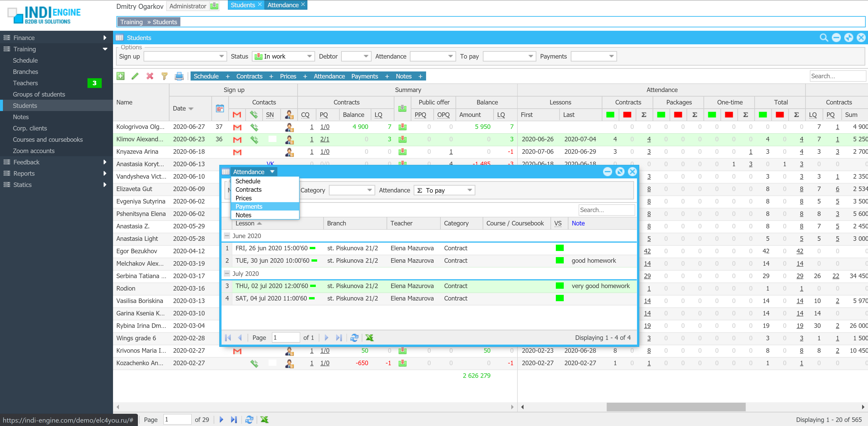
Task: Click the green add student icon
Action: [x=120, y=76]
